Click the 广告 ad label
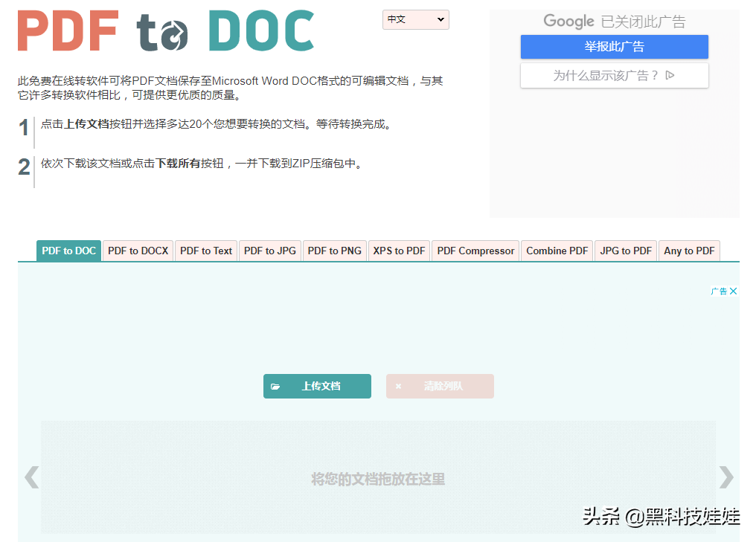The image size is (756, 542). [x=719, y=291]
